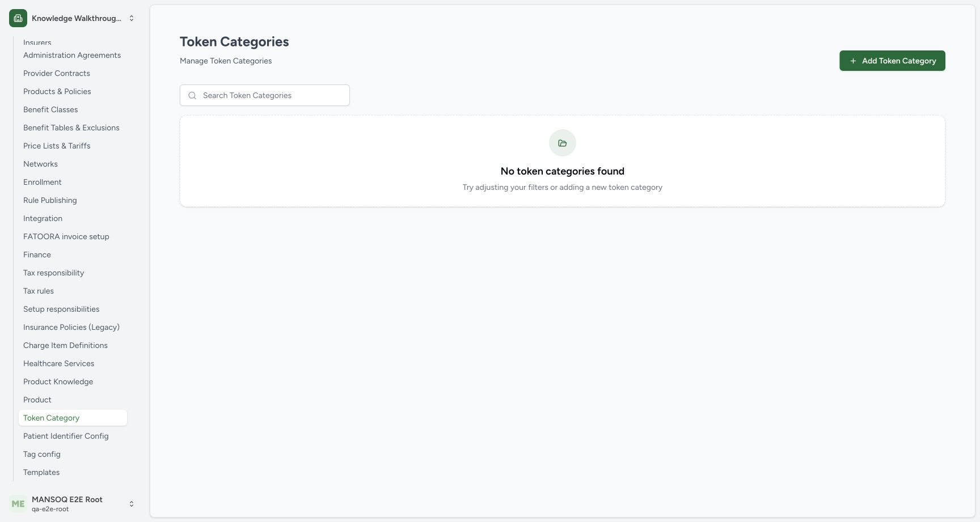
Task: Click the empty-state folder icon
Action: tap(563, 143)
